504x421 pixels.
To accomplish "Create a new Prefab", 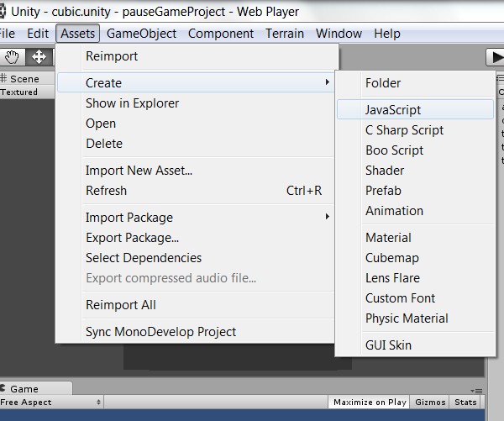I will (x=415, y=191).
